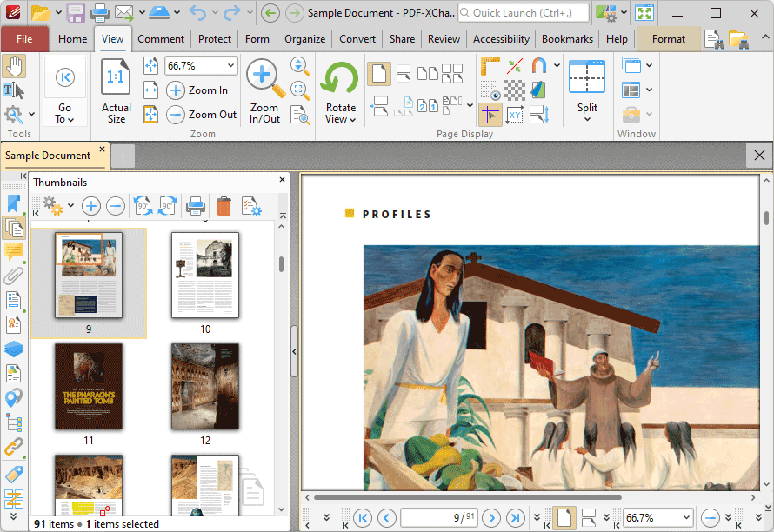Go to last page in bottom bar
Viewport: 774px width, 532px height.
(x=516, y=518)
